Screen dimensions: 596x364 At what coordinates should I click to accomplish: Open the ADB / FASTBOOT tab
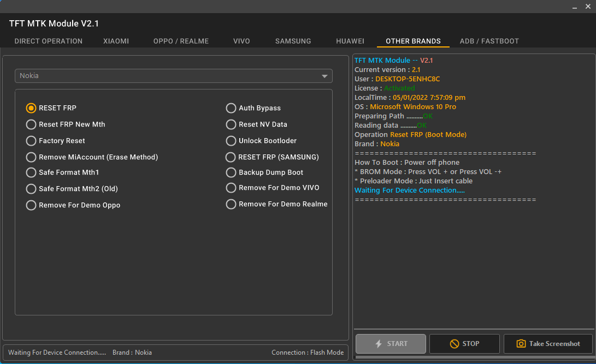click(489, 41)
